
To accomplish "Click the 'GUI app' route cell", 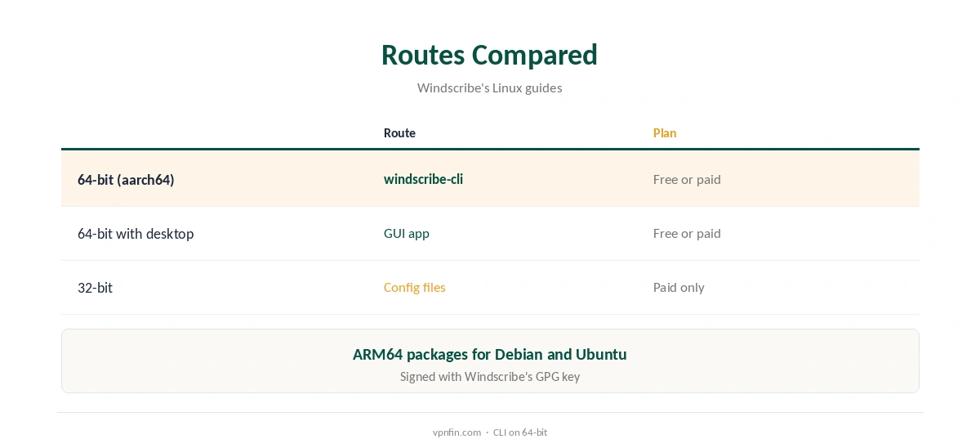I will 407,233.
